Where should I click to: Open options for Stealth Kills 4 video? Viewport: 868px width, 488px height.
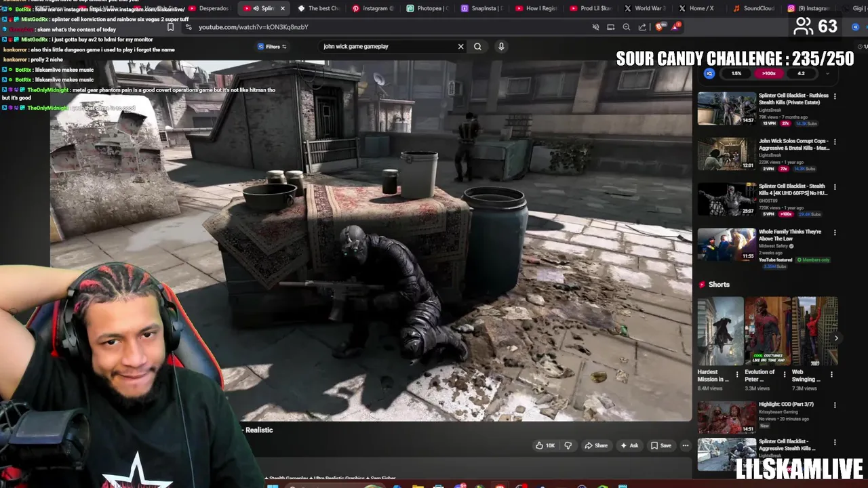(x=835, y=186)
